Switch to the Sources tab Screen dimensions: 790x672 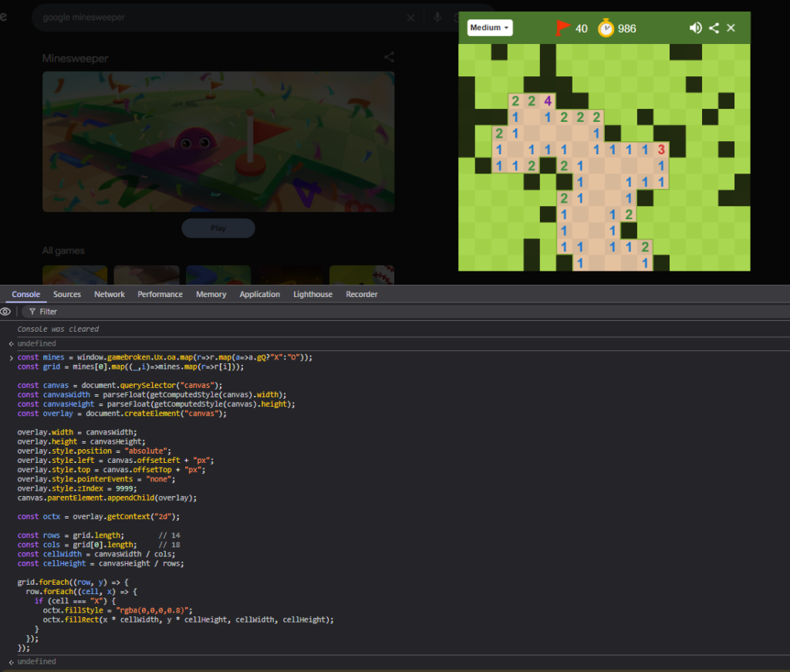click(x=67, y=294)
